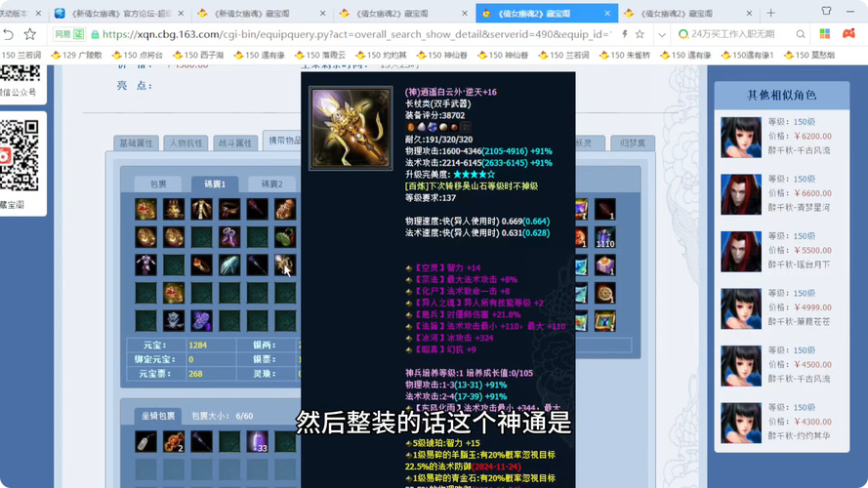Click the purple gift box item icon
The width and height of the screenshot is (868, 488).
coord(605,265)
